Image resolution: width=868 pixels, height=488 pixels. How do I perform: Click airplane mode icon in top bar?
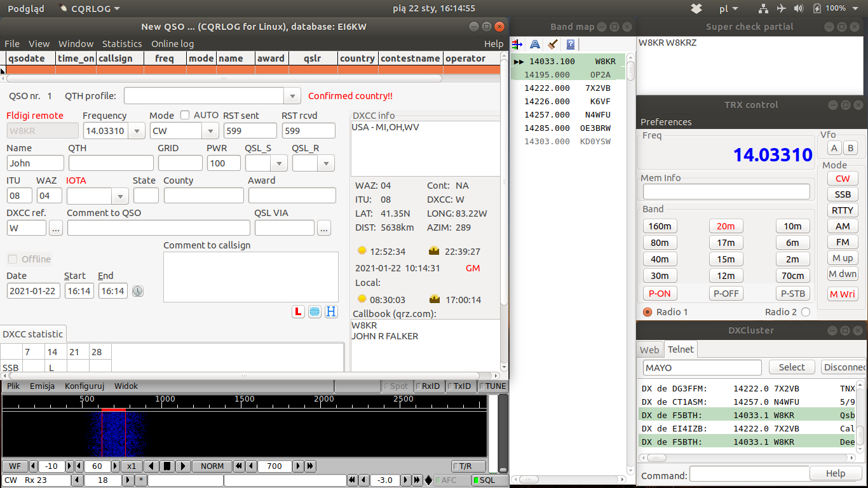tap(781, 8)
